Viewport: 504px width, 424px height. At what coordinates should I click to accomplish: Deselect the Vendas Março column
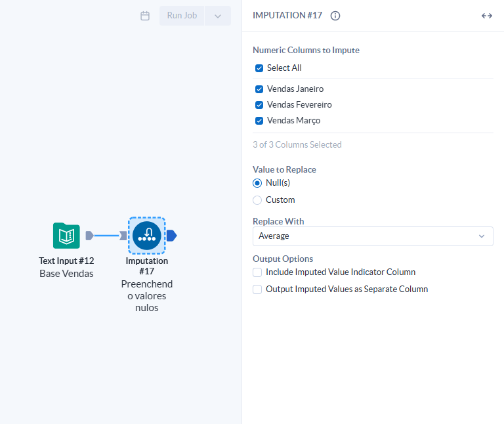(259, 121)
